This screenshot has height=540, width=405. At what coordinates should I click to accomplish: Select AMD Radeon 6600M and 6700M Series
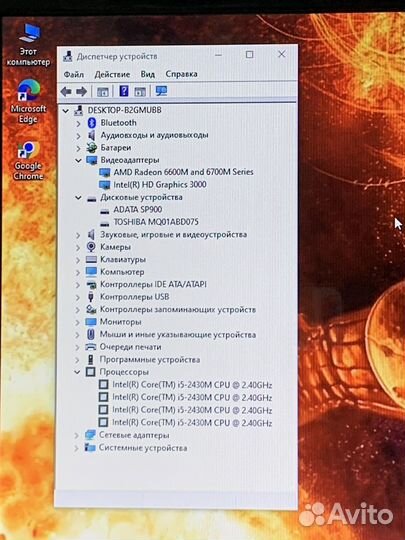point(183,172)
